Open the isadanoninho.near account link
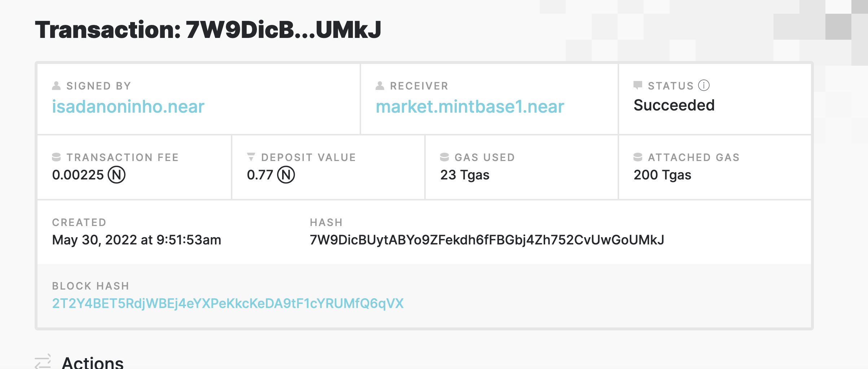 click(128, 107)
